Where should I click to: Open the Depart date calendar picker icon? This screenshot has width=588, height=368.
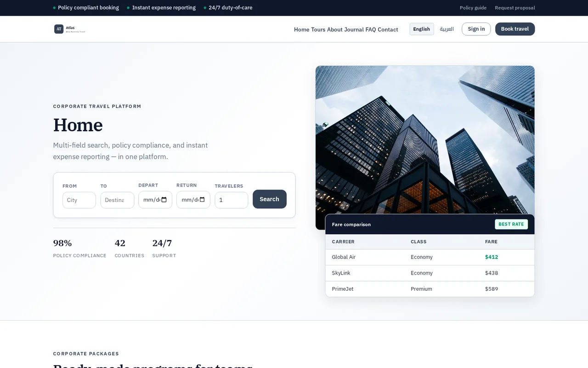(164, 200)
